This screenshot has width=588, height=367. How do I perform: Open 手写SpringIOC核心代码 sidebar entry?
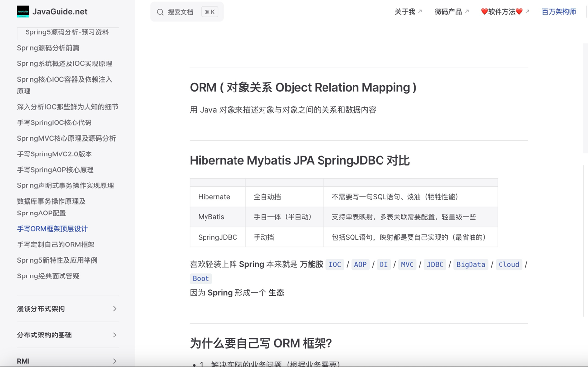click(54, 122)
